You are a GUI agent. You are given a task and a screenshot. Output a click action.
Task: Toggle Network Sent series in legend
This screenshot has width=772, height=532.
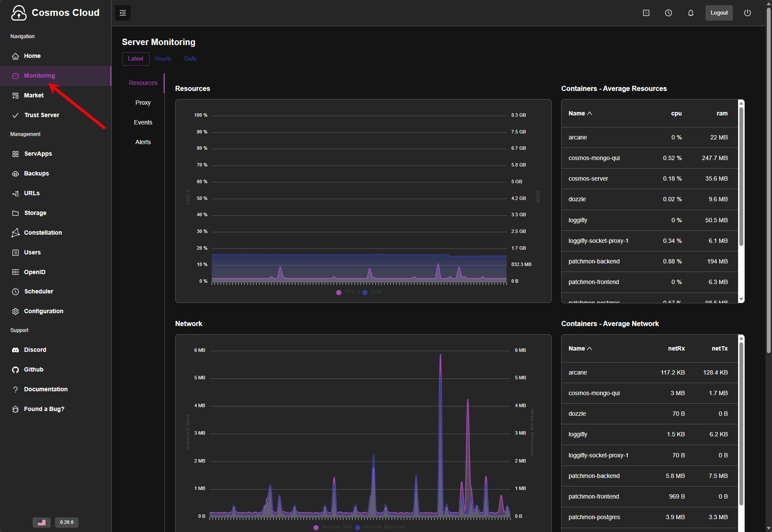pyautogui.click(x=333, y=527)
